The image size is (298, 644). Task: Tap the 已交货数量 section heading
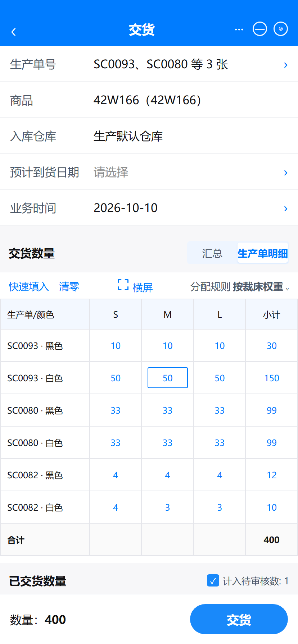tap(37, 581)
